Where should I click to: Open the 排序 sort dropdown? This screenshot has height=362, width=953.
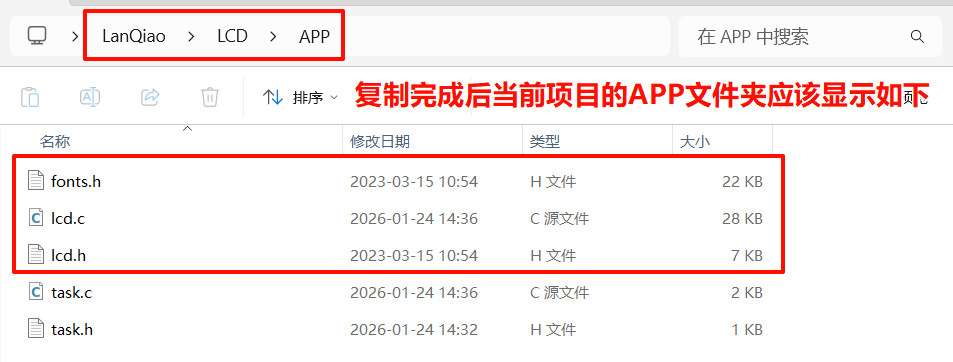pyautogui.click(x=300, y=97)
